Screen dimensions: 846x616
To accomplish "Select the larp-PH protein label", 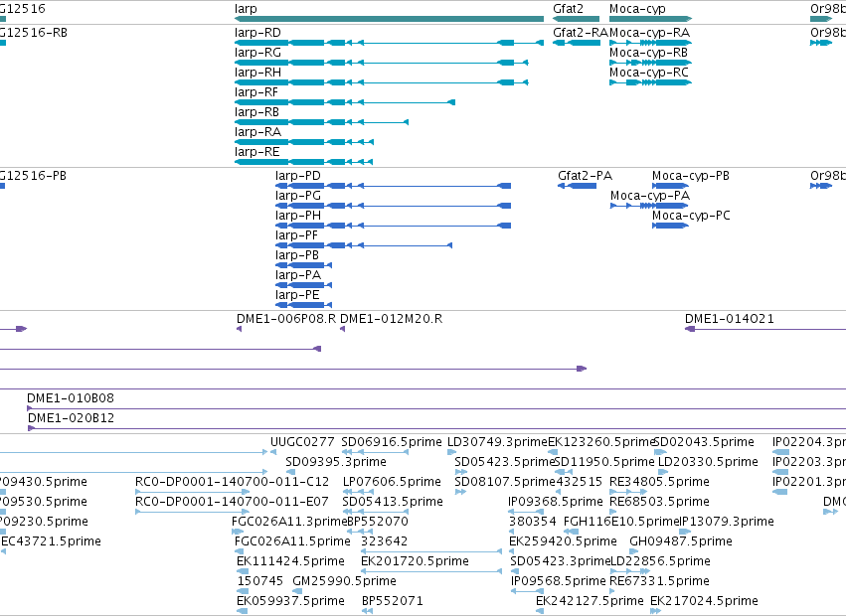I will tap(298, 216).
